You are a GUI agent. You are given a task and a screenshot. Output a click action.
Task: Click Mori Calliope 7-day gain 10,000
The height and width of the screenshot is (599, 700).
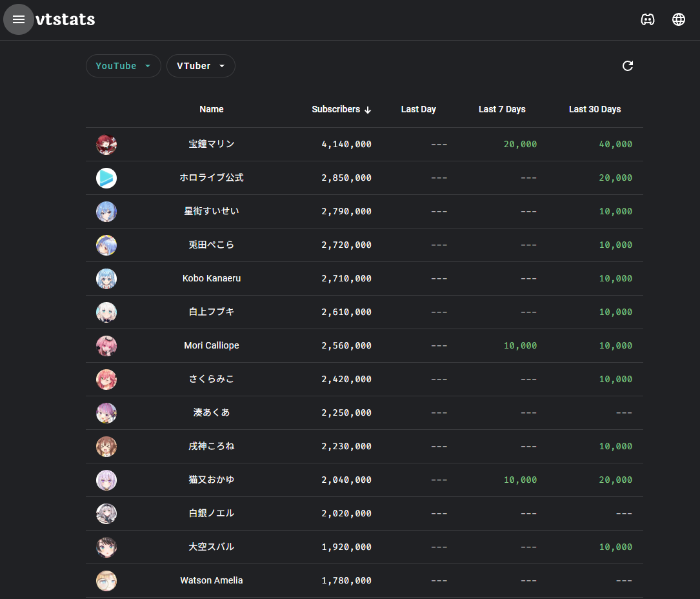coord(520,345)
